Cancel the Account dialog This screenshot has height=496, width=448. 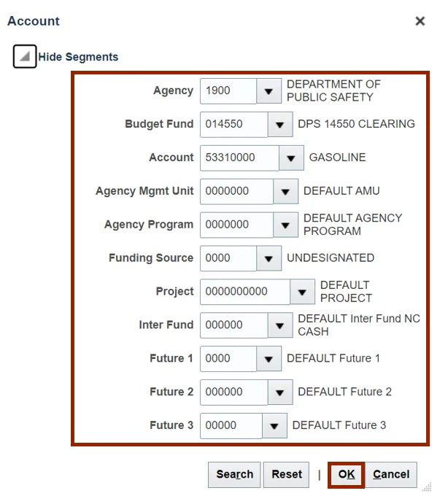(x=391, y=474)
